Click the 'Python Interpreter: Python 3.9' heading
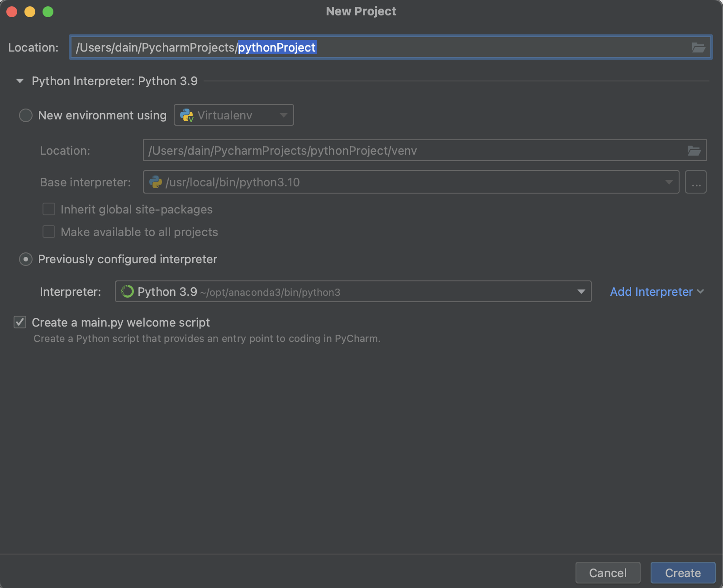This screenshot has height=588, width=723. coord(114,81)
